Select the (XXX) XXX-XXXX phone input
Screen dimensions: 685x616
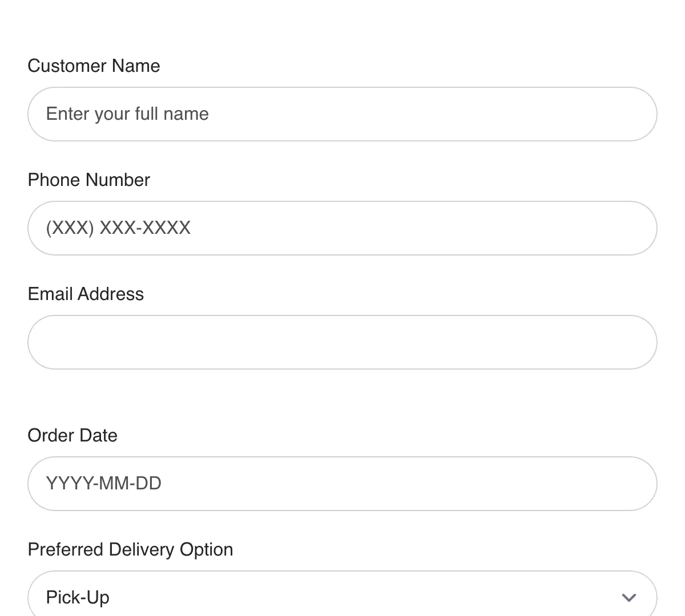[342, 228]
